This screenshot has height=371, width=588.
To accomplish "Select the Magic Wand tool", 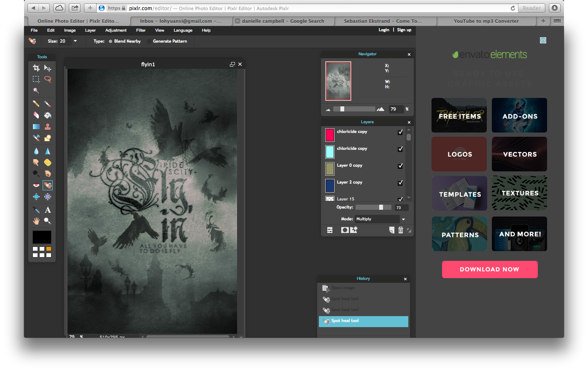I will (36, 91).
